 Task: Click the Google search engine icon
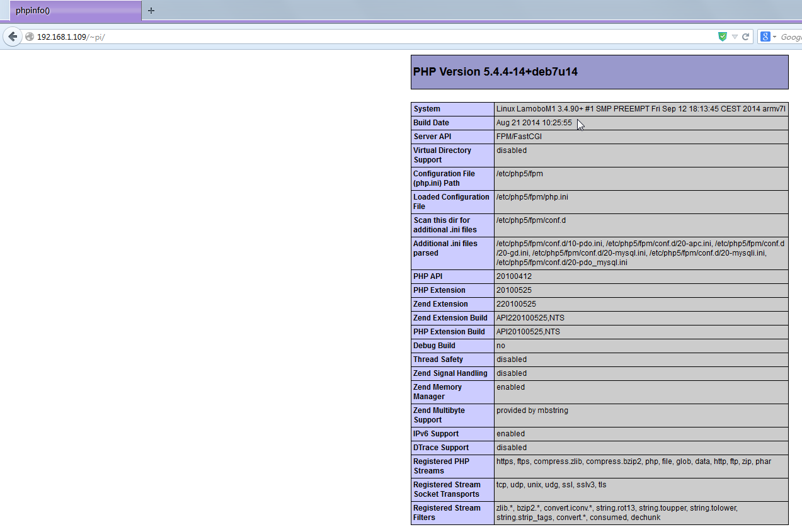point(765,37)
